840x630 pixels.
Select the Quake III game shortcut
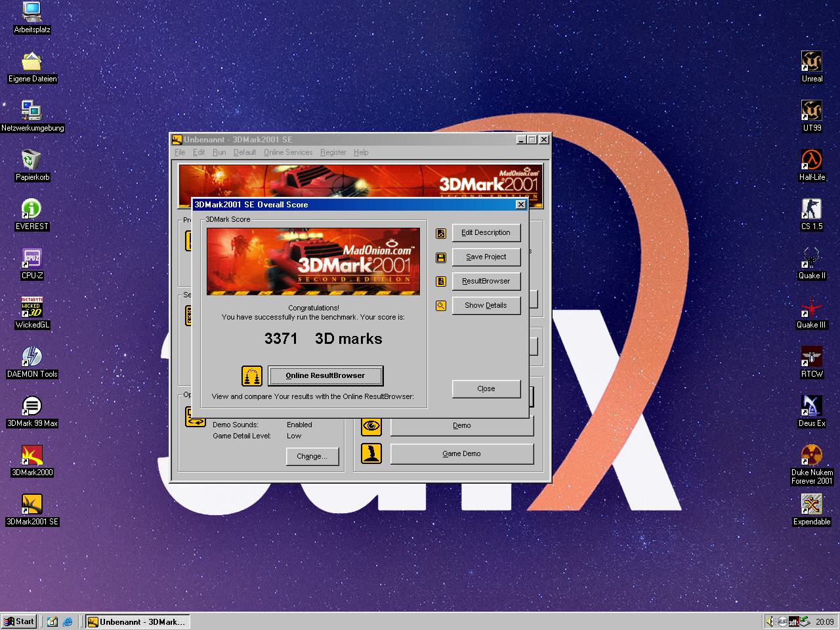(812, 312)
